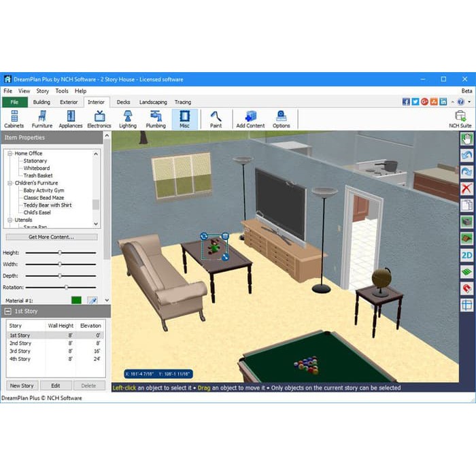This screenshot has width=476, height=476.
Task: Toggle the 2D view mode button
Action: click(466, 255)
